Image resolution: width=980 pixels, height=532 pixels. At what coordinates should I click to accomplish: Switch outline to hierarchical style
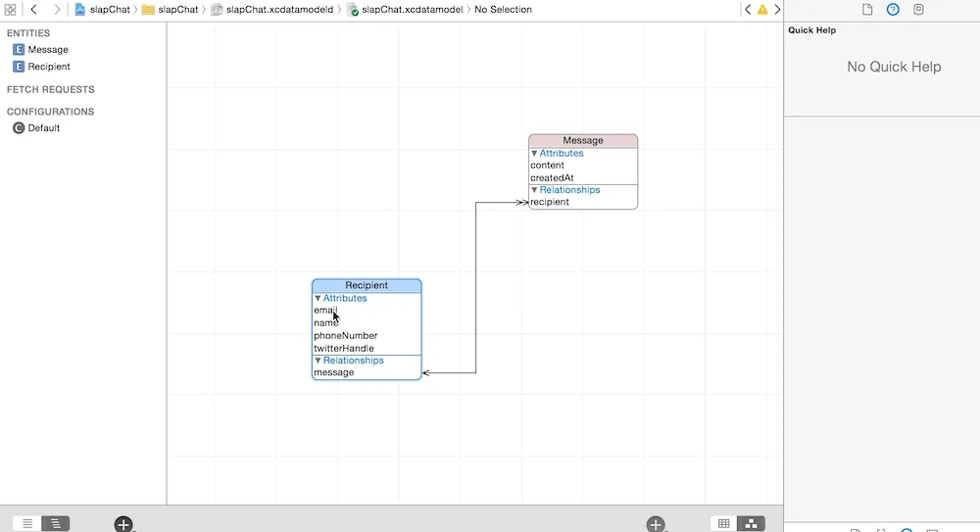point(56,524)
